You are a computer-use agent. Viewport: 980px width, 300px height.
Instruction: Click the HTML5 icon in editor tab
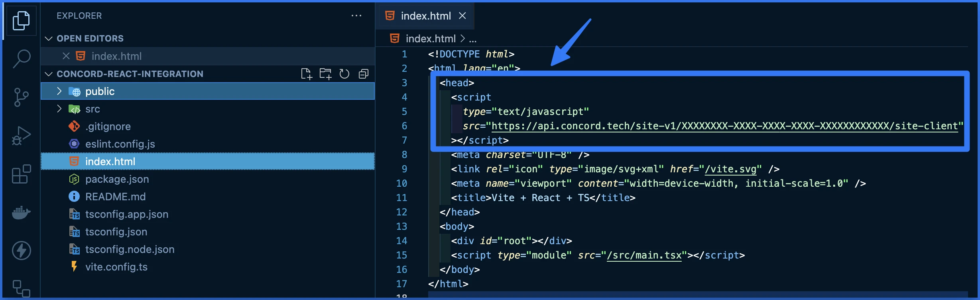(x=390, y=16)
